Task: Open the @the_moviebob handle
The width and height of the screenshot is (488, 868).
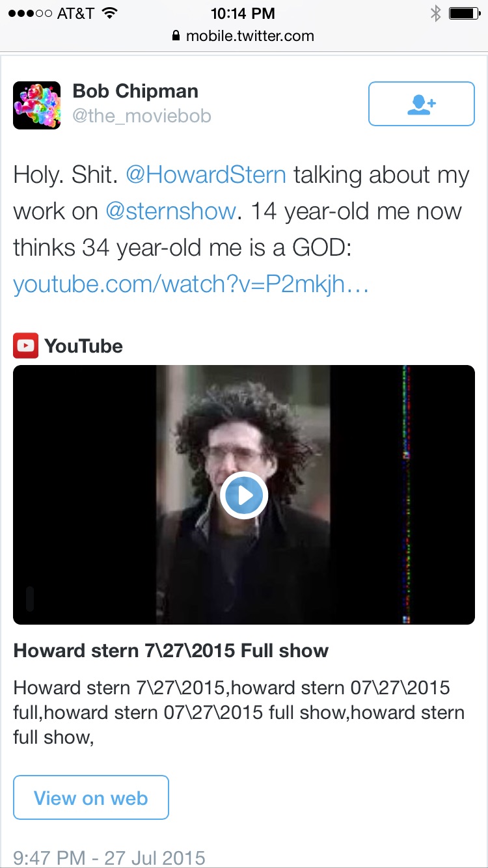Action: [142, 117]
